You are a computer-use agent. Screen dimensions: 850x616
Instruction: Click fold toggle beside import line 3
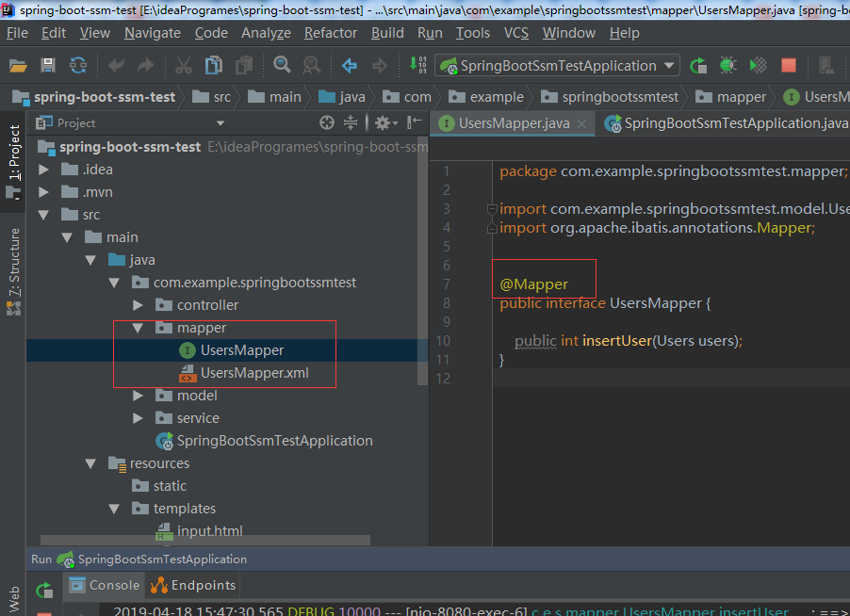492,208
